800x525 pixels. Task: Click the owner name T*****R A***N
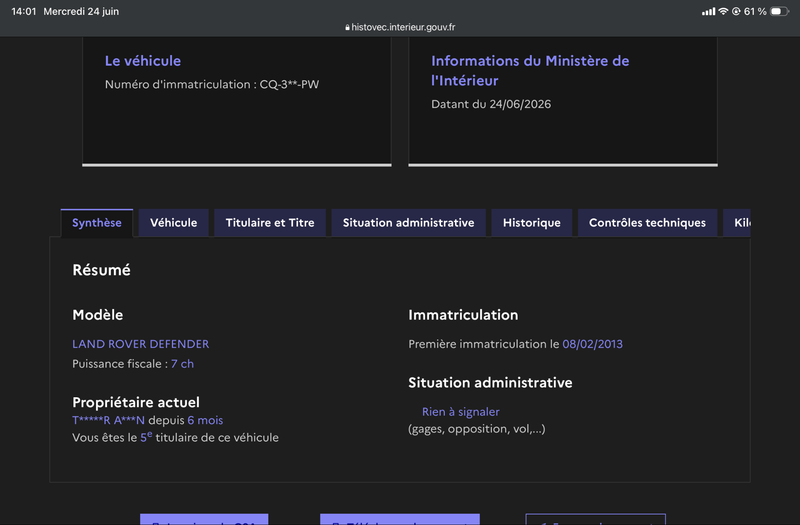pos(109,420)
